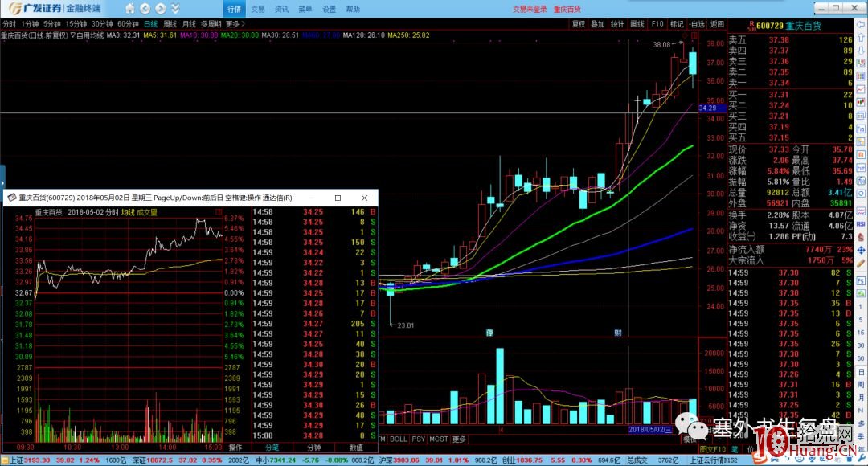
Task: Click the 标记 mark button
Action: coord(677,24)
